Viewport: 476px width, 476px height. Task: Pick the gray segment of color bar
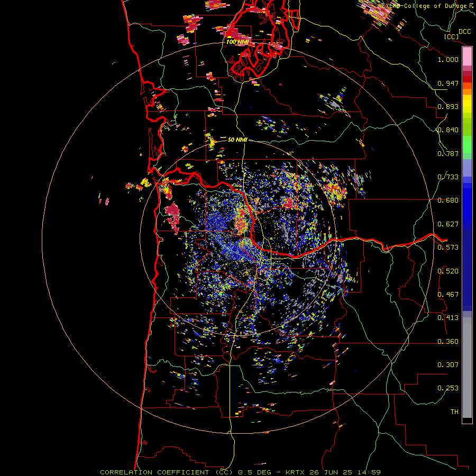pos(467,368)
